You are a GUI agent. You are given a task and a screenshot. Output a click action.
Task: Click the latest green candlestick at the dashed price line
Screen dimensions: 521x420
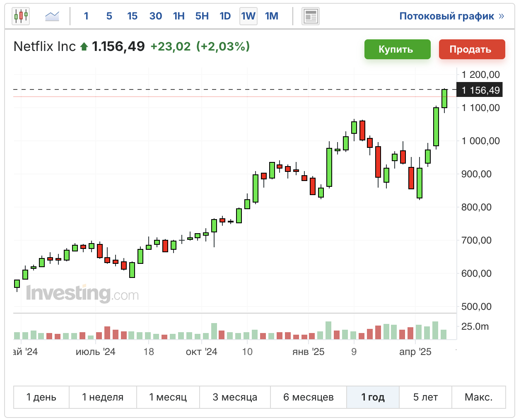pyautogui.click(x=444, y=99)
